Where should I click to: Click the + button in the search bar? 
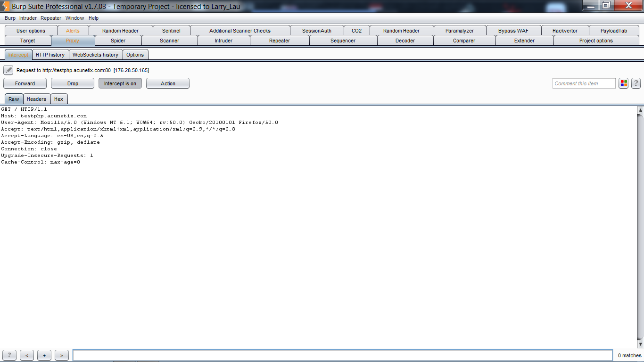(44, 355)
